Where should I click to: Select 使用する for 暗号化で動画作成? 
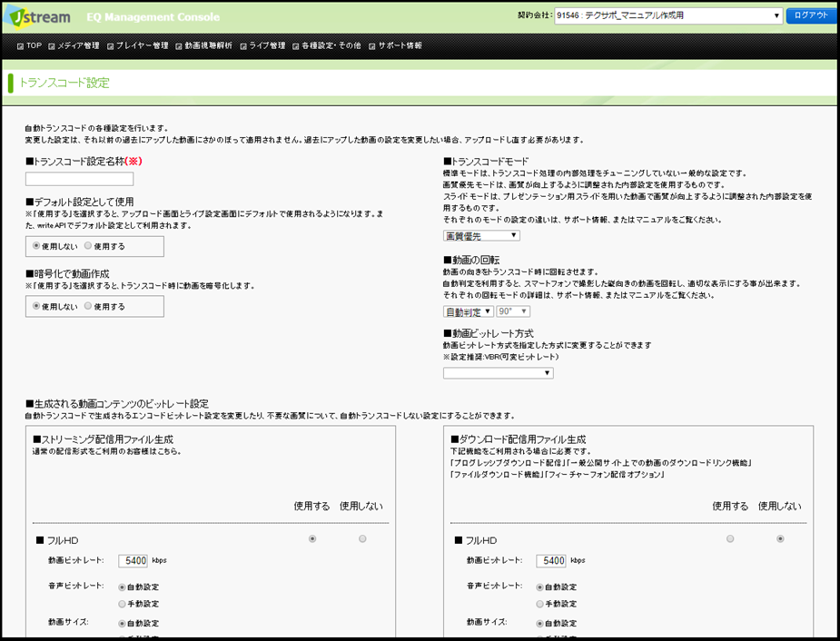pos(88,306)
